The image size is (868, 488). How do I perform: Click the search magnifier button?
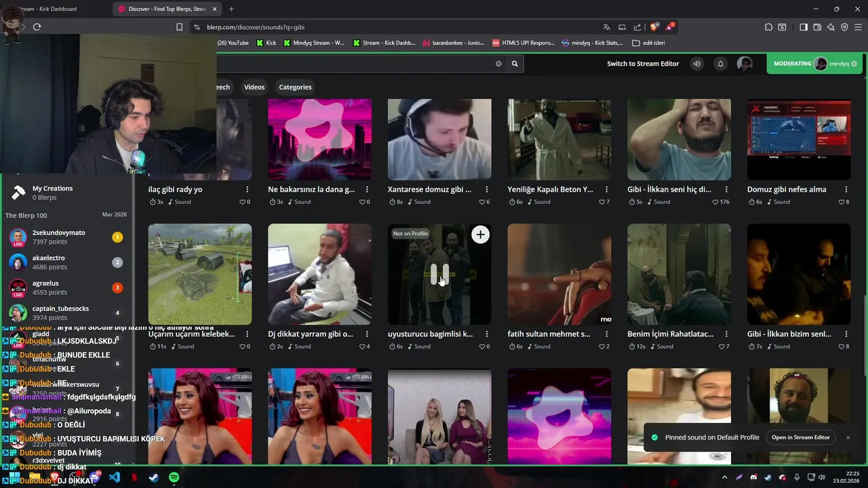coord(515,64)
